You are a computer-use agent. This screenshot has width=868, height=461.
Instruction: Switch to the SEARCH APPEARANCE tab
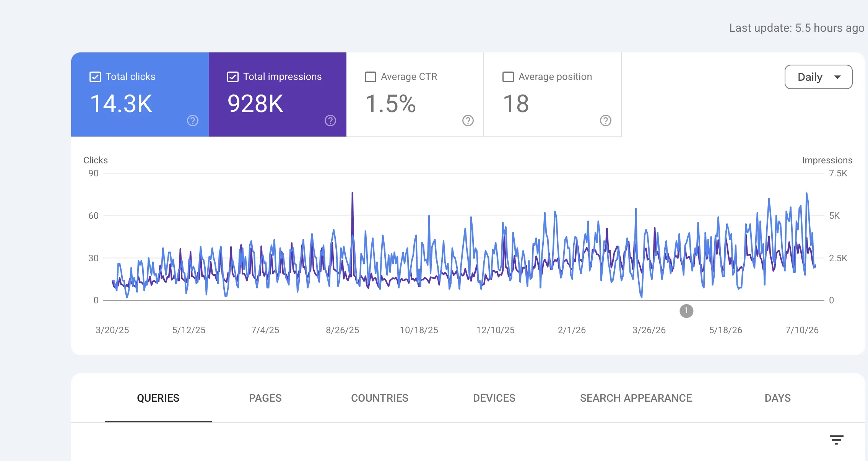click(636, 398)
